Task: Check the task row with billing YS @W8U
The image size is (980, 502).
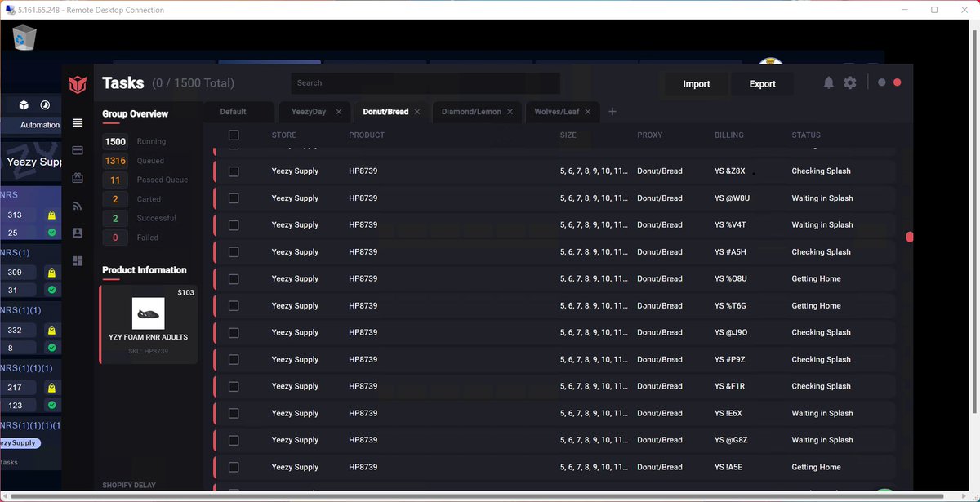Action: tap(234, 198)
